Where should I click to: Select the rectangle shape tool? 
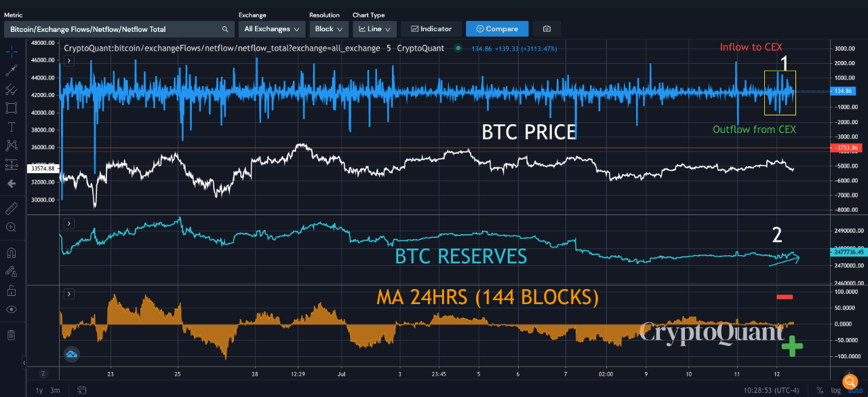point(11,107)
